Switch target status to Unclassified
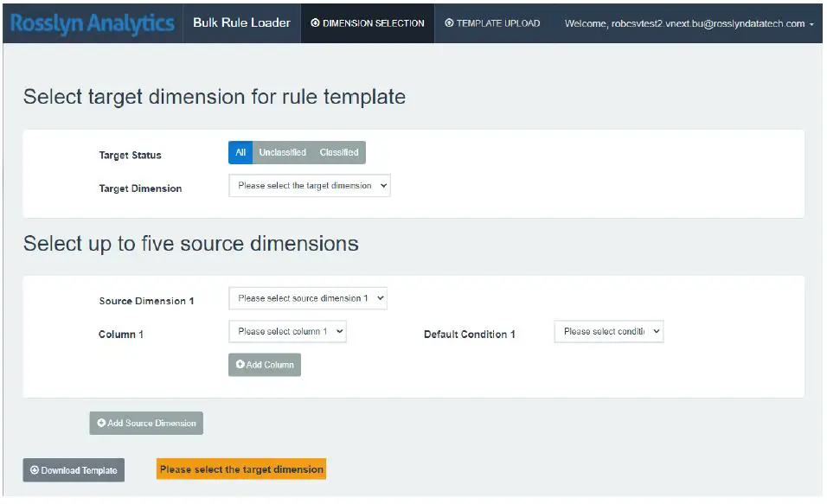 [x=283, y=152]
